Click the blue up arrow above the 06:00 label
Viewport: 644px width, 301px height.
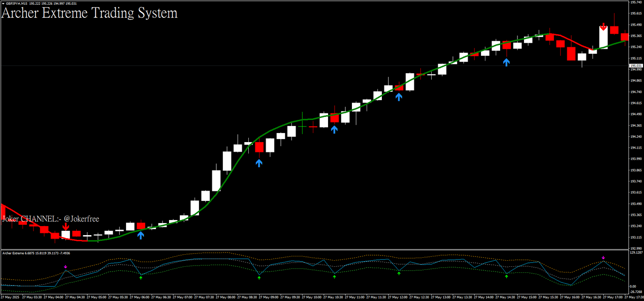[140, 235]
